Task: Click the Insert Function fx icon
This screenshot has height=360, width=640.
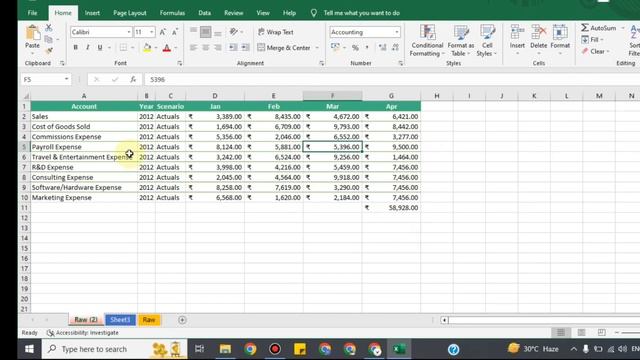Action: click(x=133, y=79)
